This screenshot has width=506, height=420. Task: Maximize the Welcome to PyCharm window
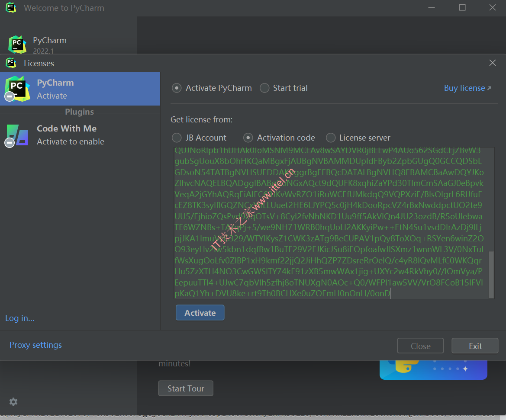click(462, 7)
